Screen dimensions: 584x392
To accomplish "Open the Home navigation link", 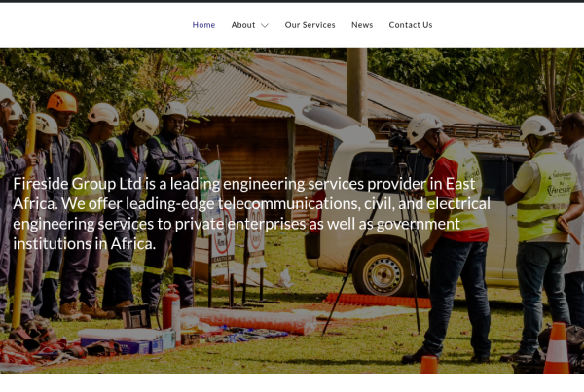I will pos(203,25).
